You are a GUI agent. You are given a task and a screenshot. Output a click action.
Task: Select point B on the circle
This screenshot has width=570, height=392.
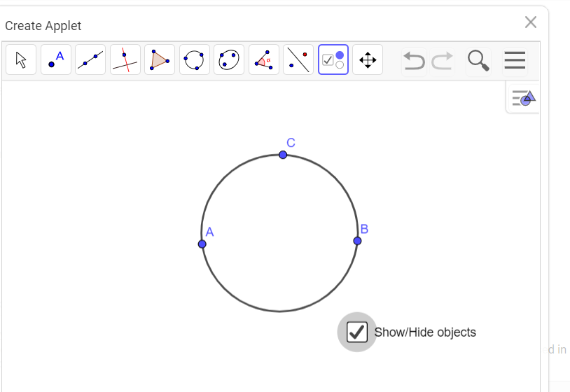tap(357, 241)
